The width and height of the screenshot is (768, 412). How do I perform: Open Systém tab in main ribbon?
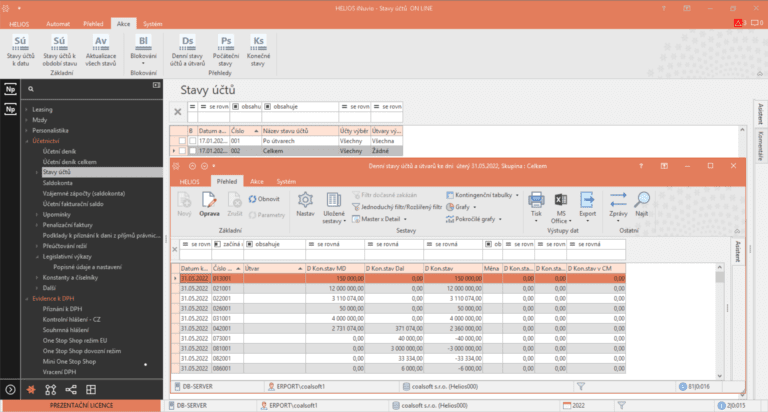[x=152, y=24]
